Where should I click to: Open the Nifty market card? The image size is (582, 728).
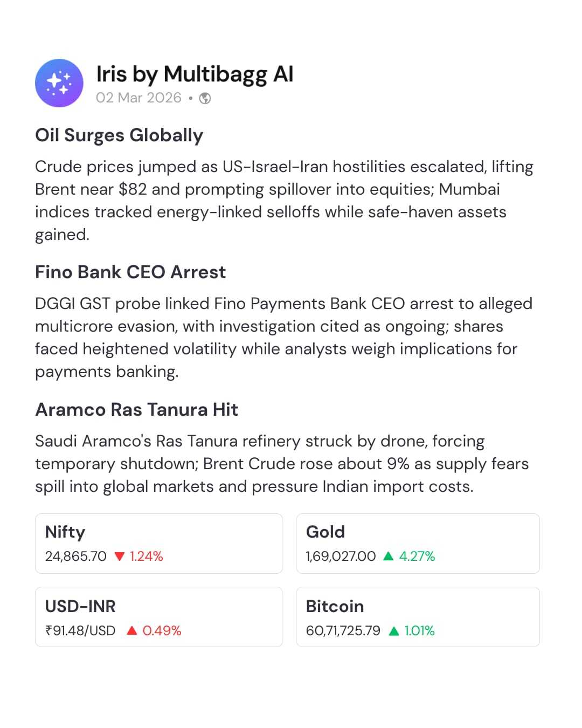pos(158,543)
